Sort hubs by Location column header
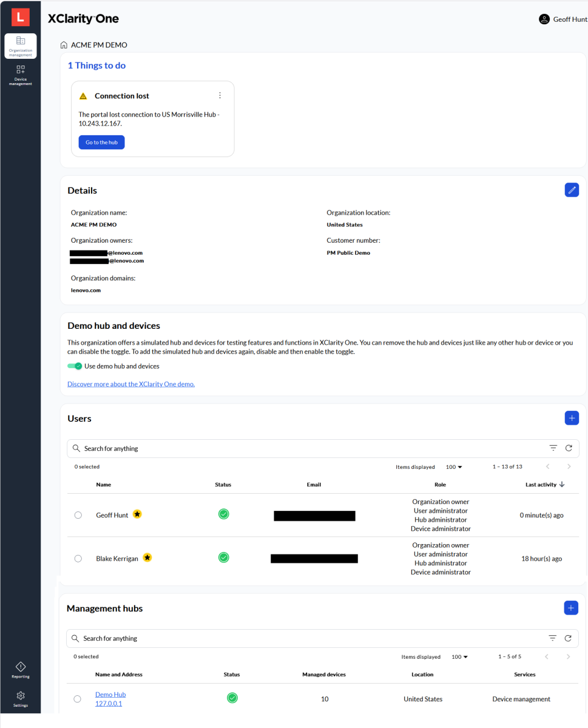Viewport: 588px width, 728px height. coord(422,675)
